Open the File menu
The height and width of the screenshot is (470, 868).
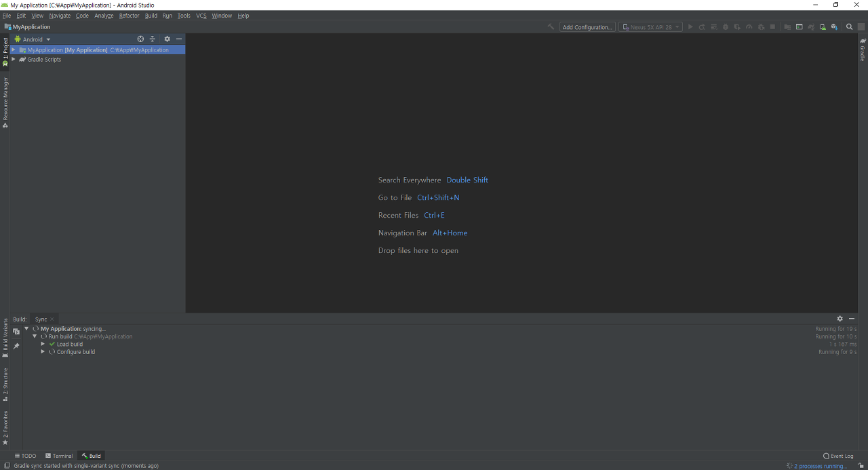coord(7,16)
